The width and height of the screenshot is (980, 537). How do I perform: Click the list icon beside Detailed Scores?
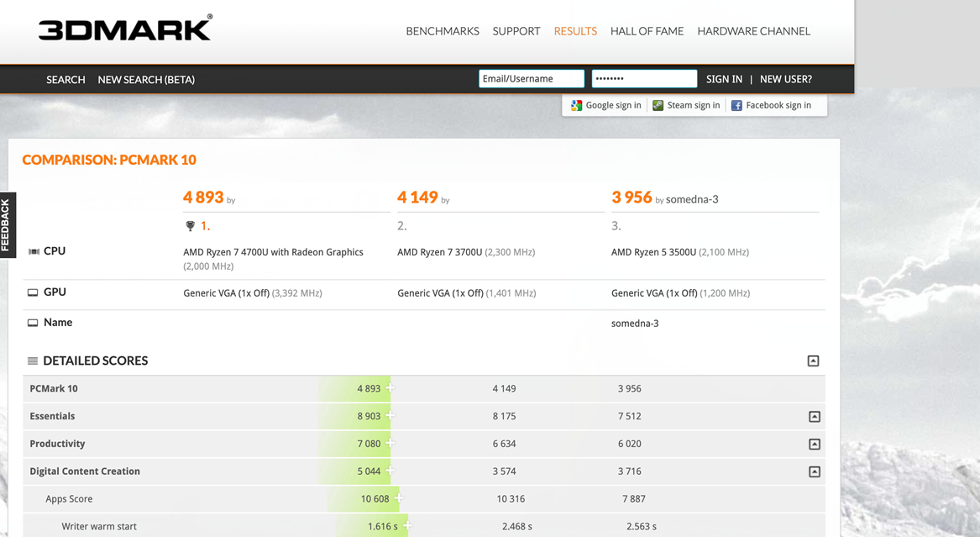point(33,361)
